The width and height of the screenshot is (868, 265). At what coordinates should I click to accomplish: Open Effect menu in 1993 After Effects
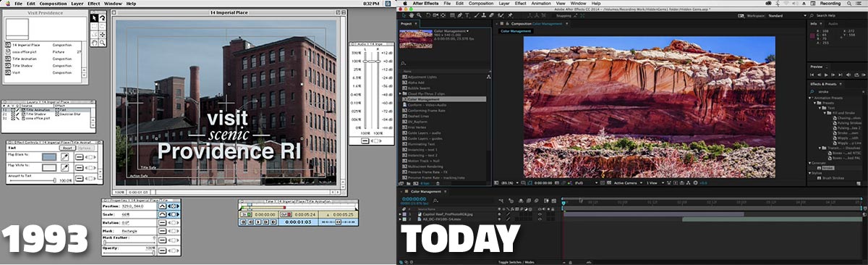click(93, 3)
